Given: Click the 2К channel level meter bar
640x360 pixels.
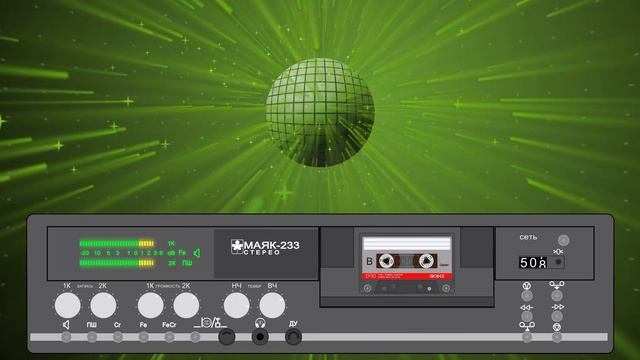Looking at the screenshot, I should (x=117, y=263).
